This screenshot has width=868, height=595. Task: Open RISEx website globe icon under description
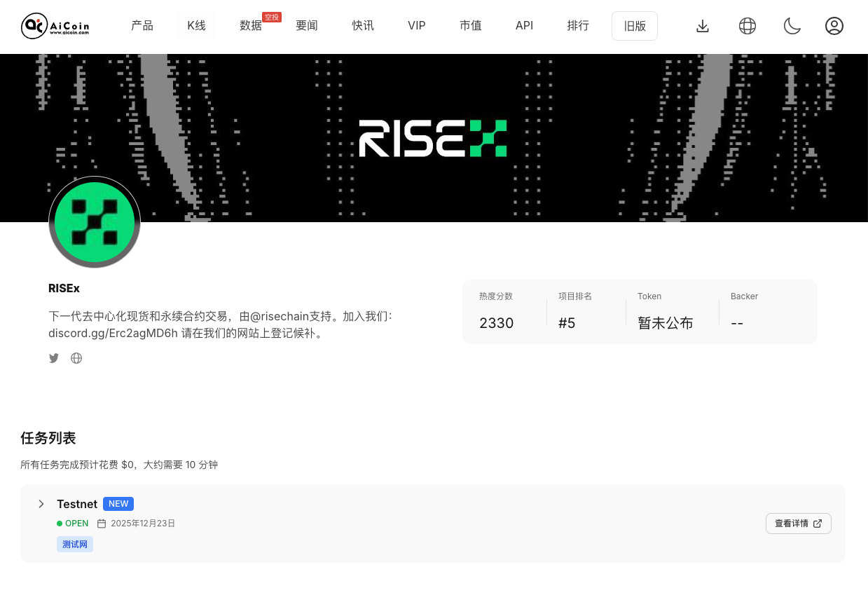[76, 358]
